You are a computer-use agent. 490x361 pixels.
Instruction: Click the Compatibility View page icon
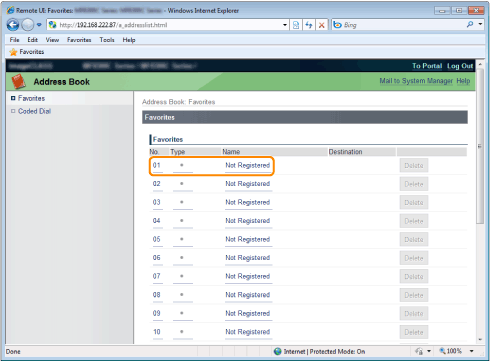point(296,25)
